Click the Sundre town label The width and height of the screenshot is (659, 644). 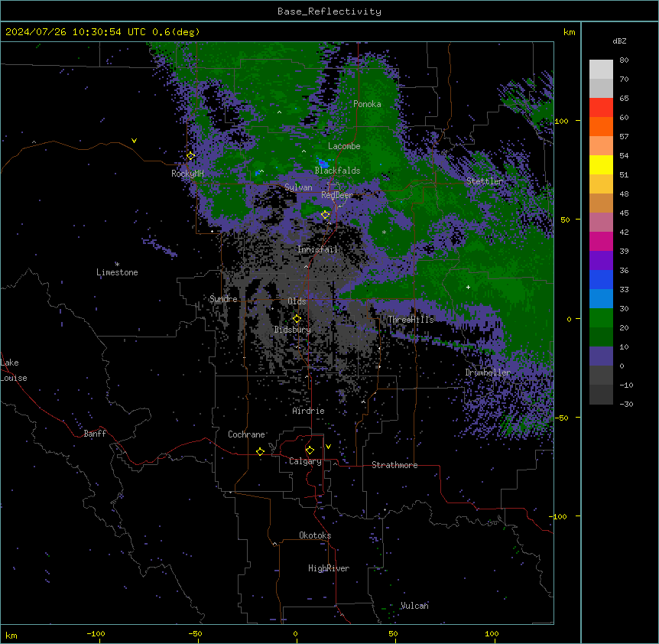223,299
